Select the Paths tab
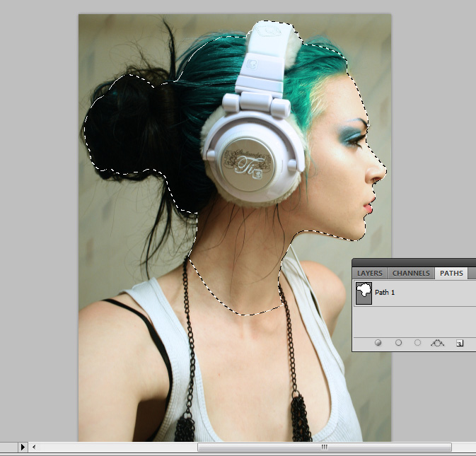 [451, 273]
